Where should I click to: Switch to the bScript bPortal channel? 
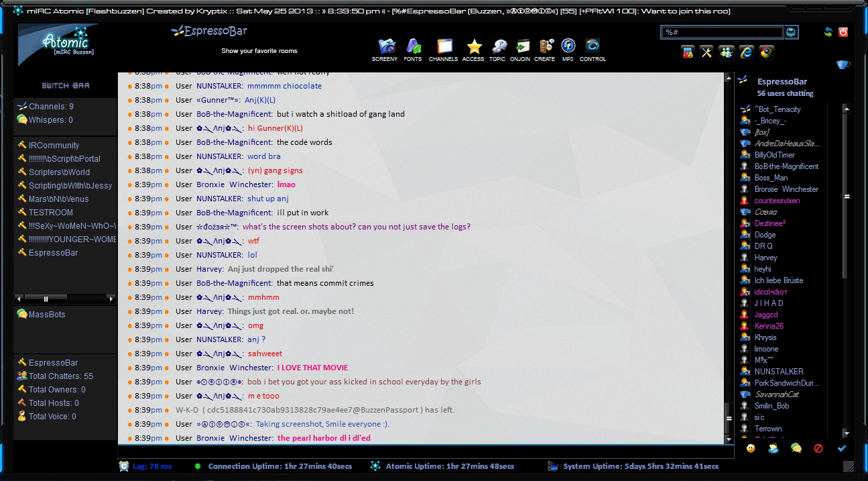[x=59, y=159]
